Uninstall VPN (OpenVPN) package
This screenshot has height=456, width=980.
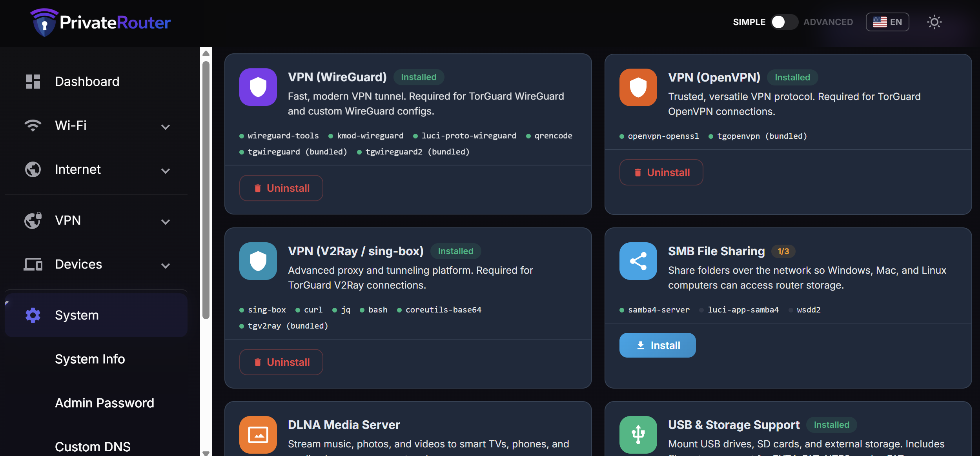tap(661, 173)
